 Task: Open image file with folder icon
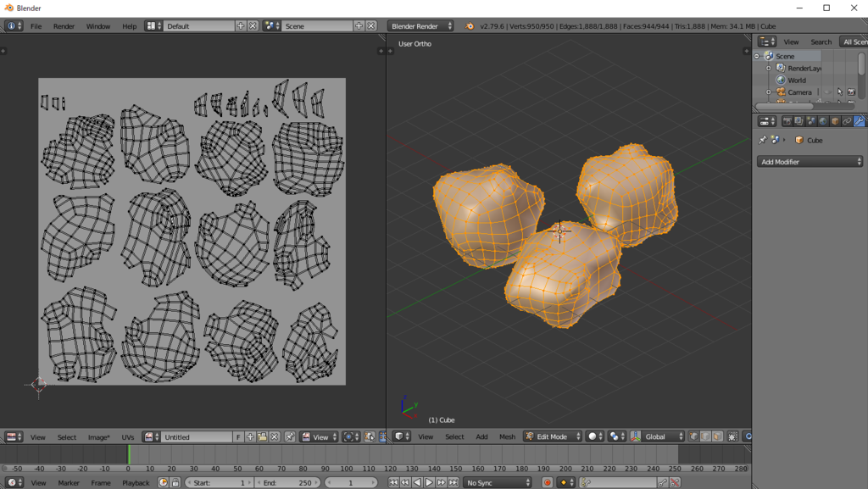pos(262,437)
